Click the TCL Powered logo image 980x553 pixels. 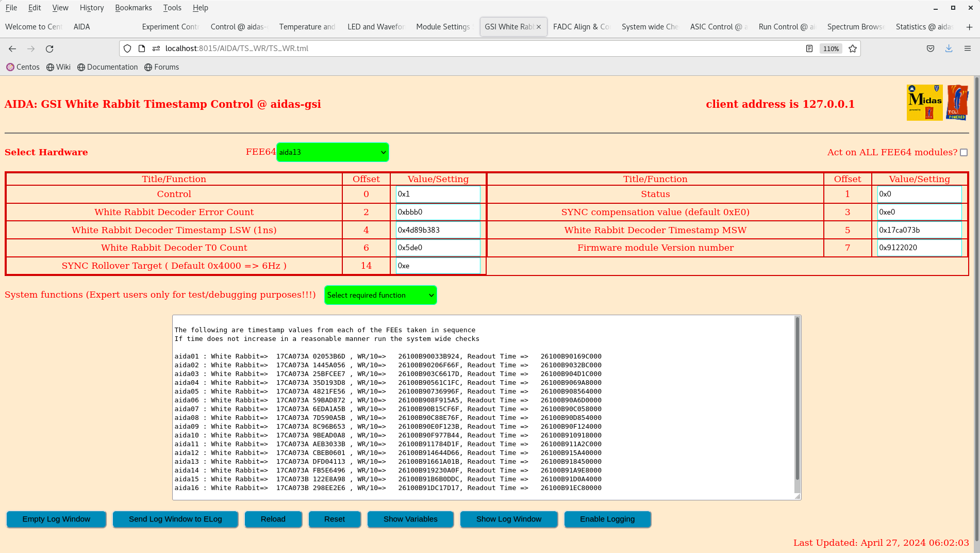957,103
